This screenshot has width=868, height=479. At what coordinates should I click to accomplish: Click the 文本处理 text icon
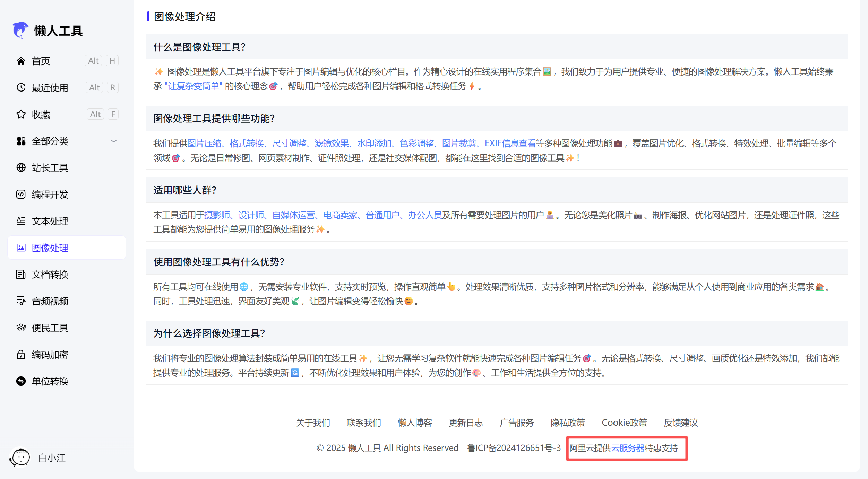coord(21,221)
